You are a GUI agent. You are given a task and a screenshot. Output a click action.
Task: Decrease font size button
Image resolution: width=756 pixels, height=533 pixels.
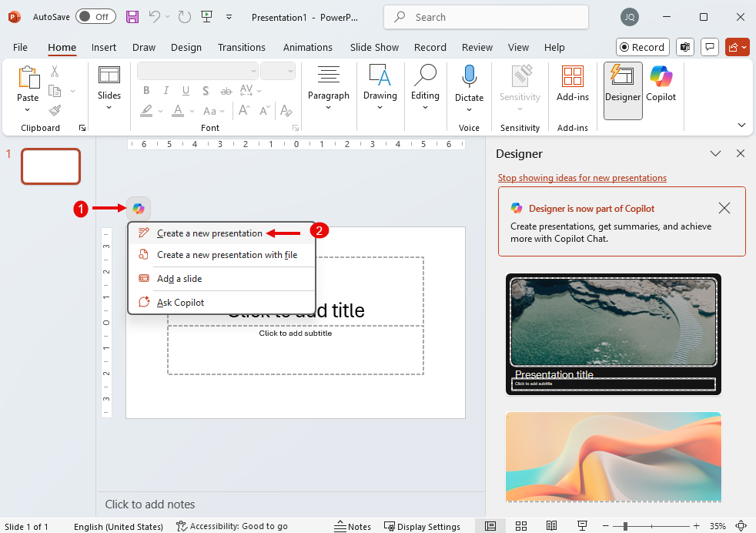(x=265, y=111)
